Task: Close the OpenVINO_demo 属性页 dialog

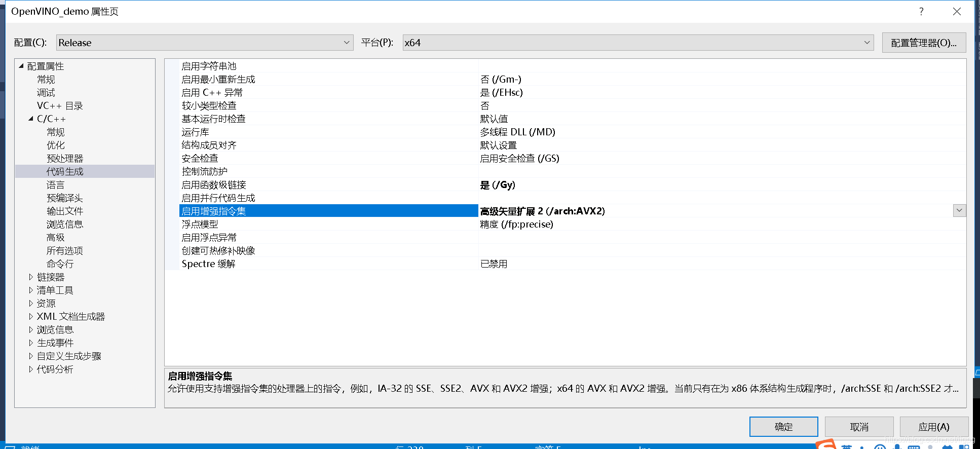Action: 957,12
